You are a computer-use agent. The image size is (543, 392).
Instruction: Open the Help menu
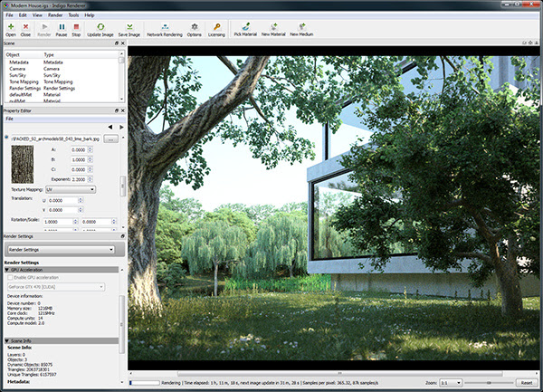(90, 15)
